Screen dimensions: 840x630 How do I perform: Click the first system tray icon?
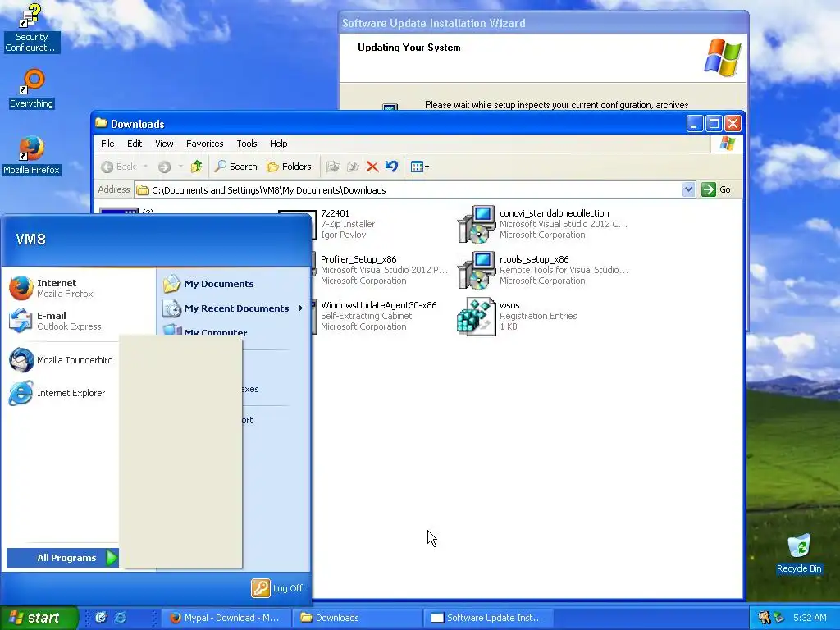click(x=764, y=618)
